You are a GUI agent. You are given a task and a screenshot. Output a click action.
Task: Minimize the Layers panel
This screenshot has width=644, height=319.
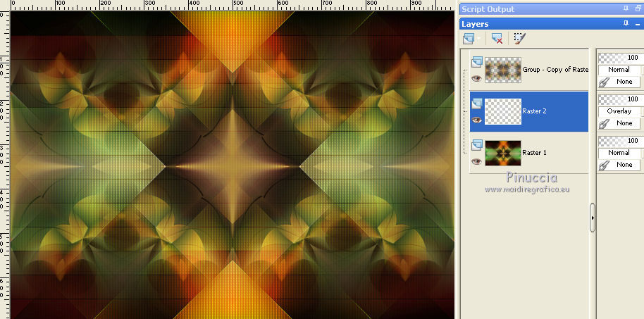(x=638, y=24)
